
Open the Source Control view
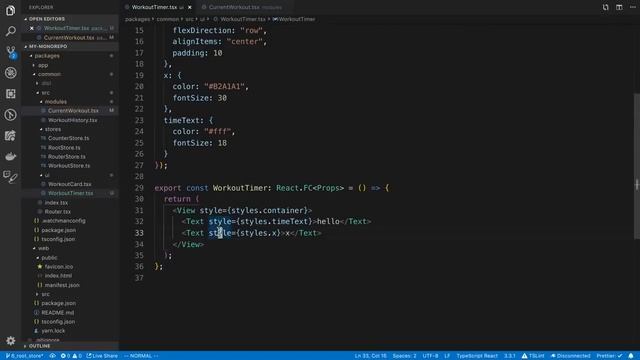(x=11, y=51)
